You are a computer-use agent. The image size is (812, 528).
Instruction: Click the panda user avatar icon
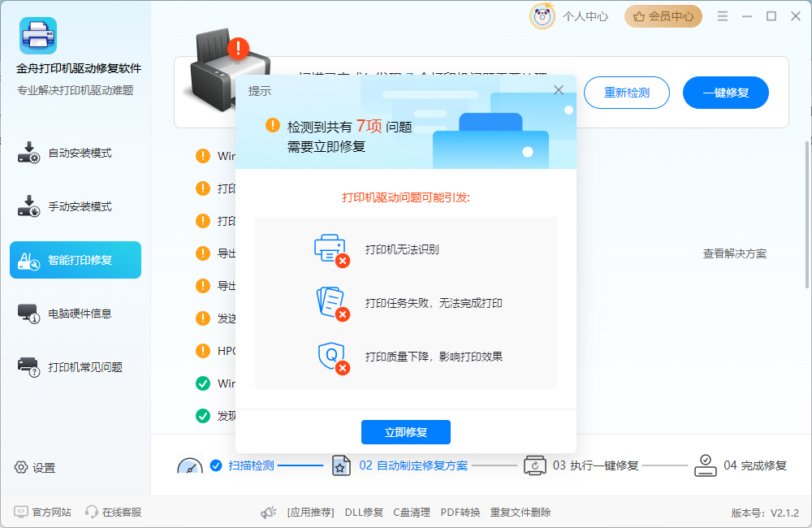[x=542, y=16]
